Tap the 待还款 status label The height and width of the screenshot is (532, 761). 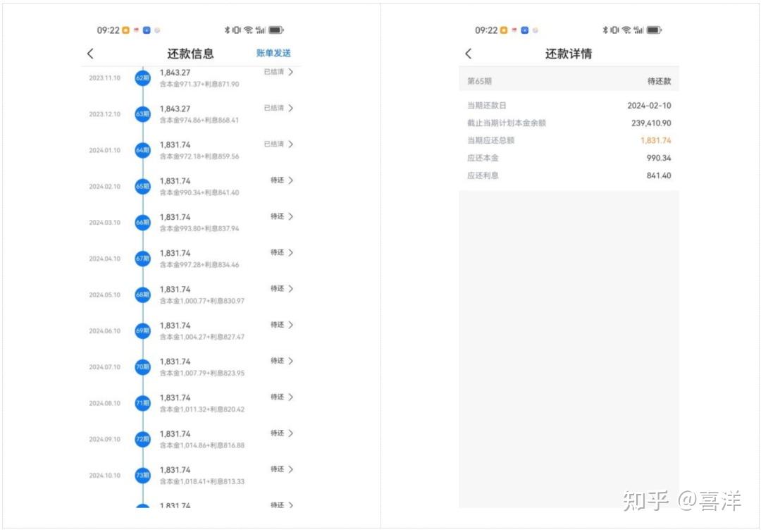click(x=659, y=81)
